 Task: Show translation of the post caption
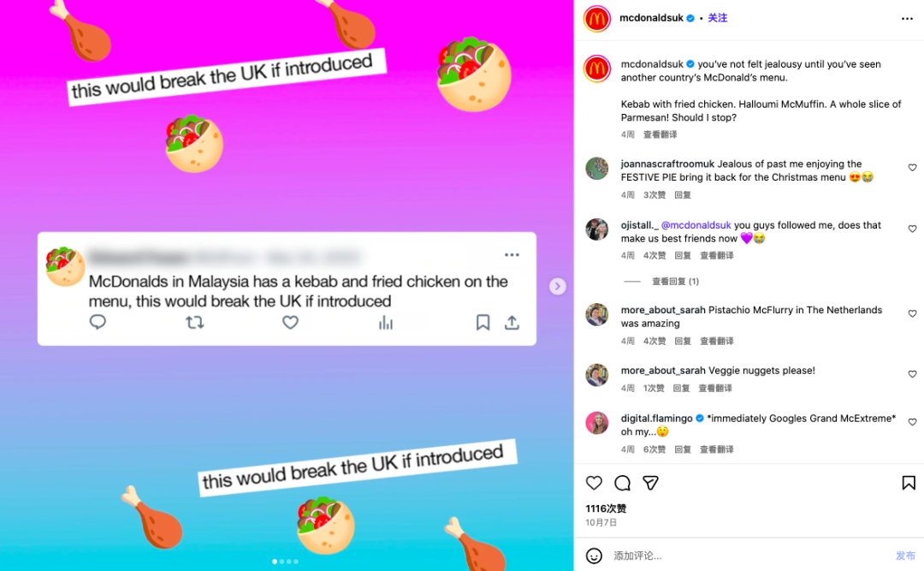(660, 134)
